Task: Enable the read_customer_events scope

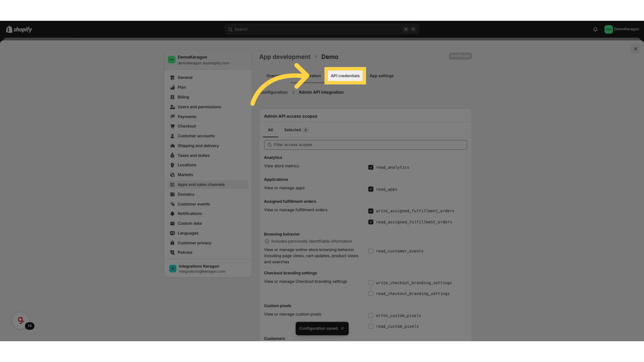Action: tap(371, 251)
